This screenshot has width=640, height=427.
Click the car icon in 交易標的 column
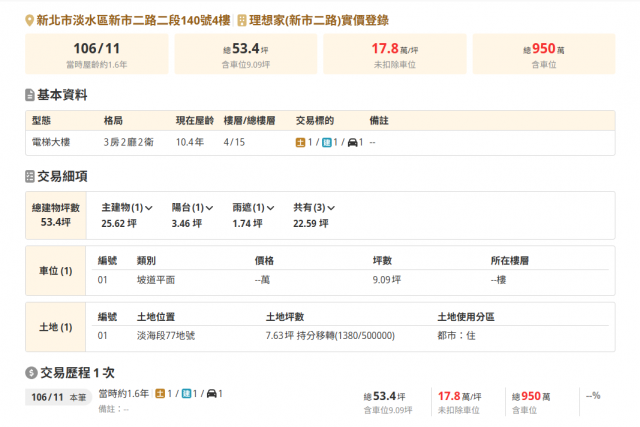[x=352, y=142]
